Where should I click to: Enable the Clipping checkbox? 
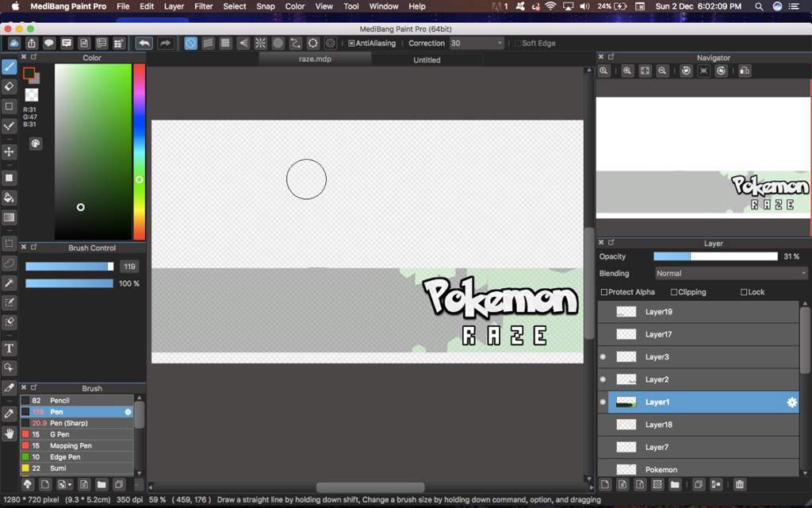coord(674,292)
